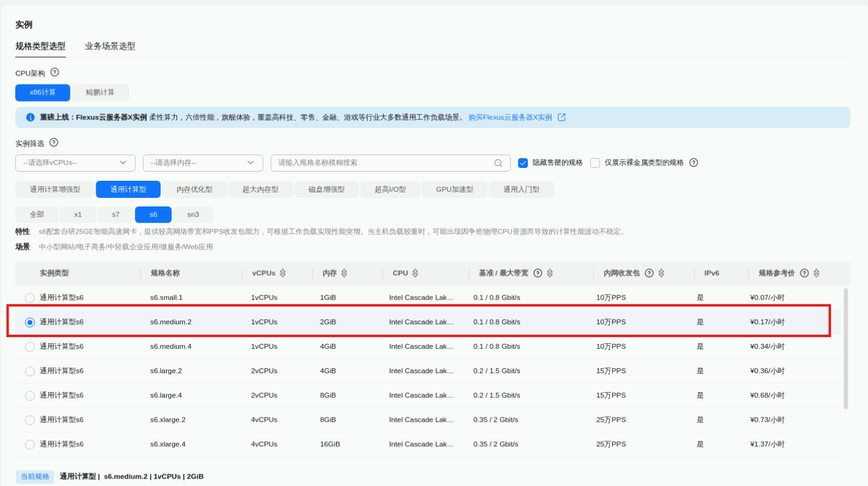
Task: Open the 请选择vCPUs dropdown
Action: 75,163
